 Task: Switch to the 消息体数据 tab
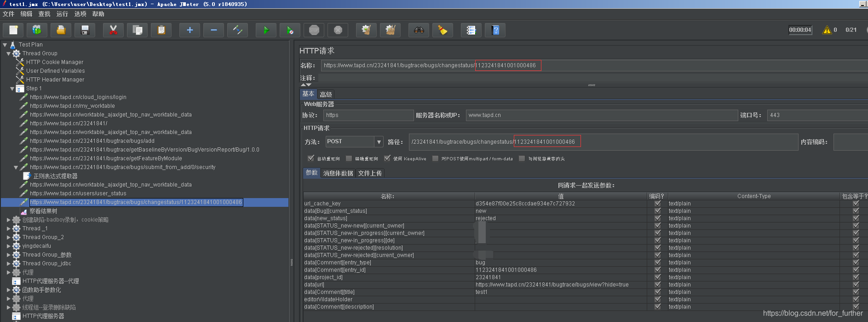(x=338, y=173)
